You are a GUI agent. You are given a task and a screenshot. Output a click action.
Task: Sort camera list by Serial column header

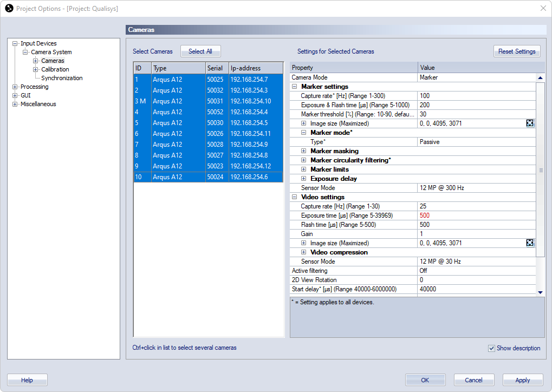pyautogui.click(x=217, y=68)
